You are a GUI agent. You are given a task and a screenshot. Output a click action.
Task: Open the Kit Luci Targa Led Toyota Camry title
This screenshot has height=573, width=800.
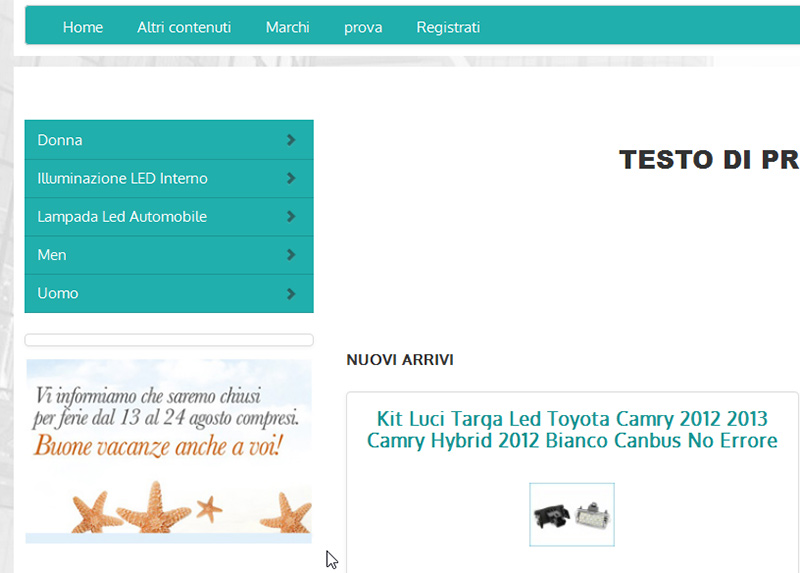[572, 430]
